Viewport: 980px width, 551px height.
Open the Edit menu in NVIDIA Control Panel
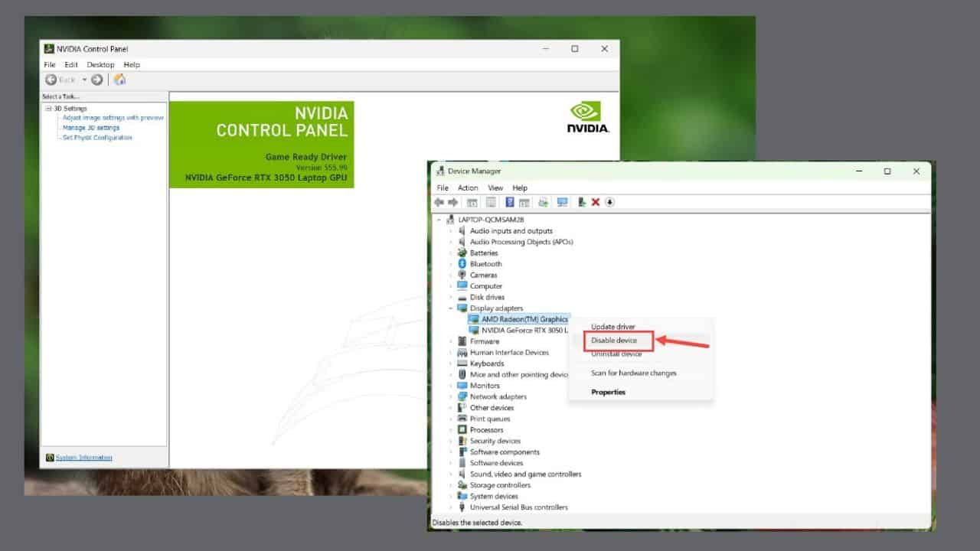(71, 65)
